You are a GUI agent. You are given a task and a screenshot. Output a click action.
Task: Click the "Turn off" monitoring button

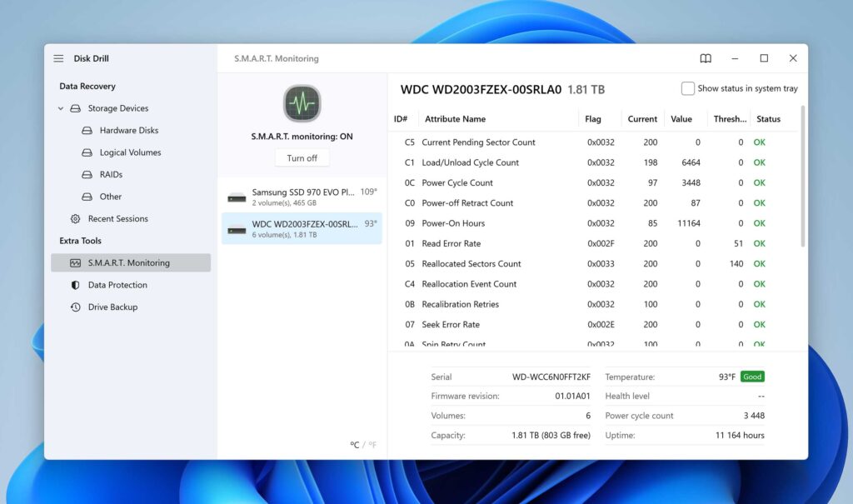[x=302, y=157]
